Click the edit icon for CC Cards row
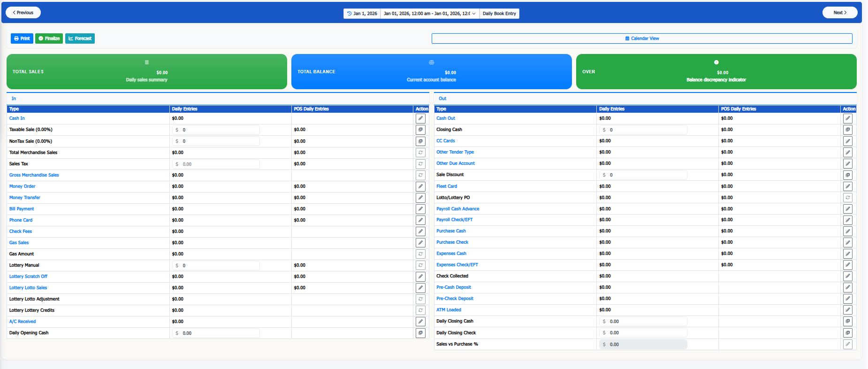Image resolution: width=868 pixels, height=369 pixels. (847, 141)
